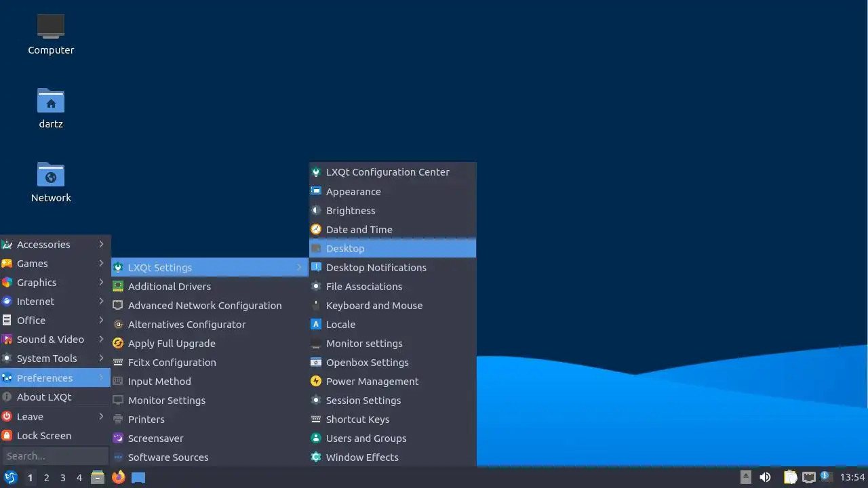Open Monitor settings above Openbox Settings
The width and height of the screenshot is (868, 488).
click(x=393, y=344)
